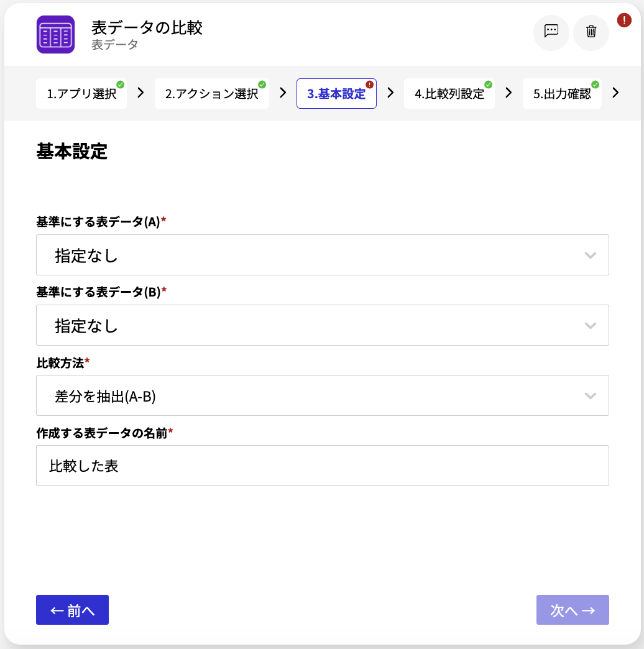Open the comment speech bubble icon
The height and width of the screenshot is (649, 644).
coord(551,32)
